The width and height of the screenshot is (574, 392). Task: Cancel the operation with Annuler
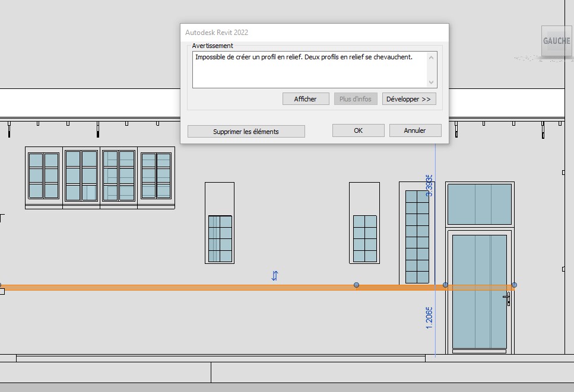(415, 130)
